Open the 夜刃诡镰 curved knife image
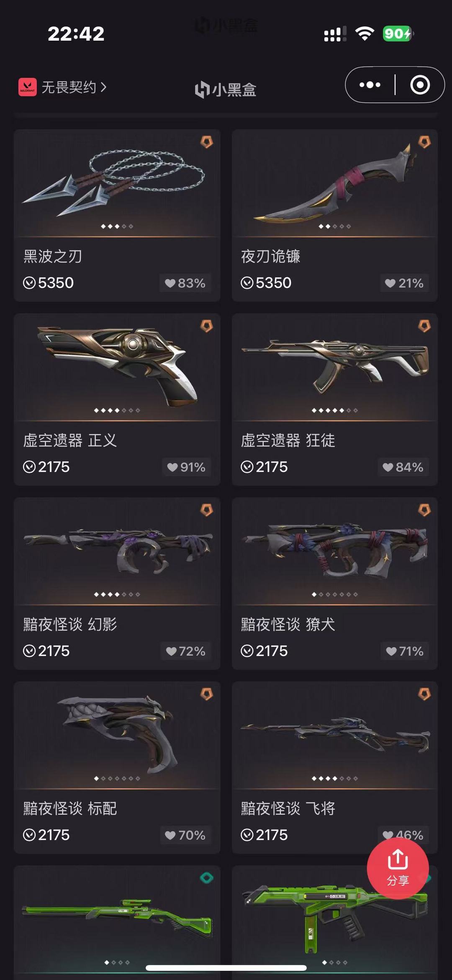This screenshot has height=980, width=452. click(335, 183)
